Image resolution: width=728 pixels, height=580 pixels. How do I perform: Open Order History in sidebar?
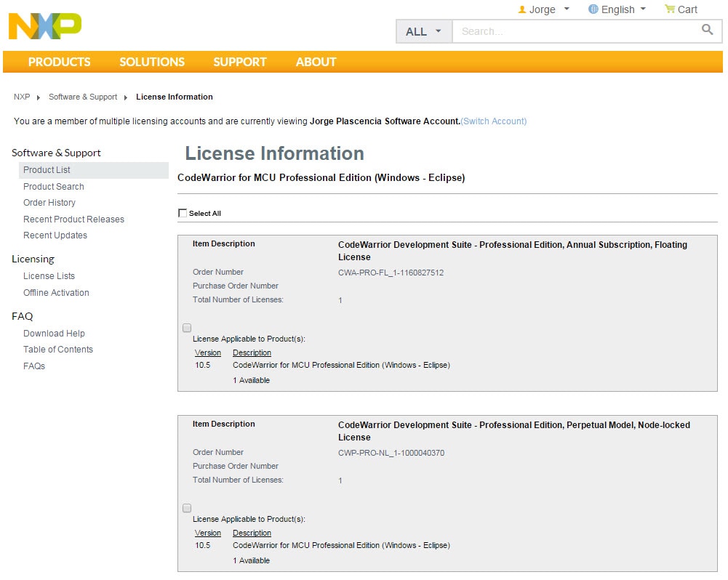tap(49, 203)
